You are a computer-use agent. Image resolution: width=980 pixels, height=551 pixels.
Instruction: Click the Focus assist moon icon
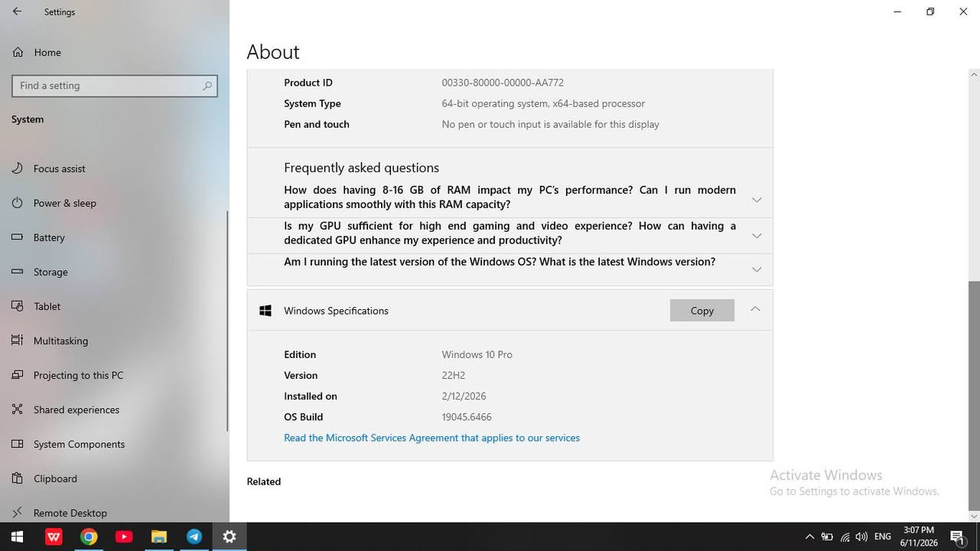click(17, 168)
